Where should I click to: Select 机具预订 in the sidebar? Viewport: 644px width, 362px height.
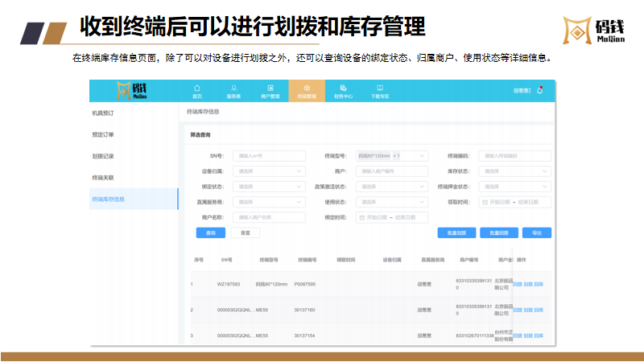coord(104,114)
